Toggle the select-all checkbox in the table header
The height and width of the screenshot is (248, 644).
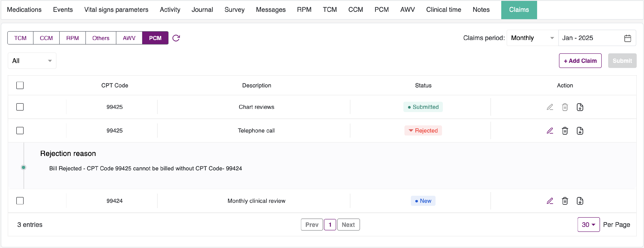pyautogui.click(x=20, y=85)
